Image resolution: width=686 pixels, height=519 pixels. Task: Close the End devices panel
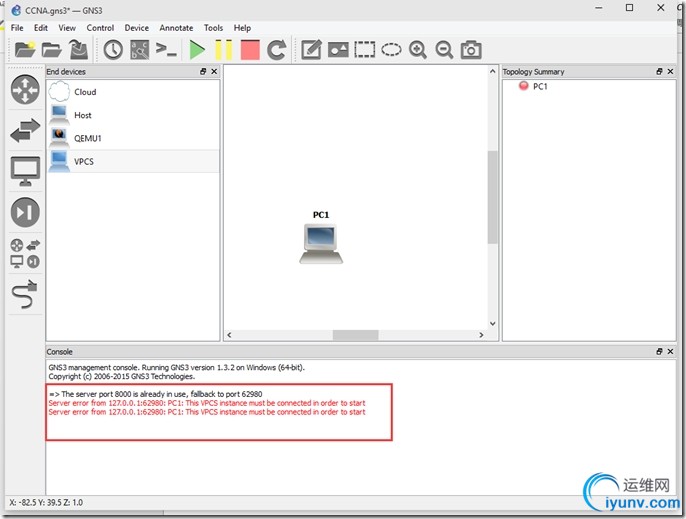pos(214,71)
